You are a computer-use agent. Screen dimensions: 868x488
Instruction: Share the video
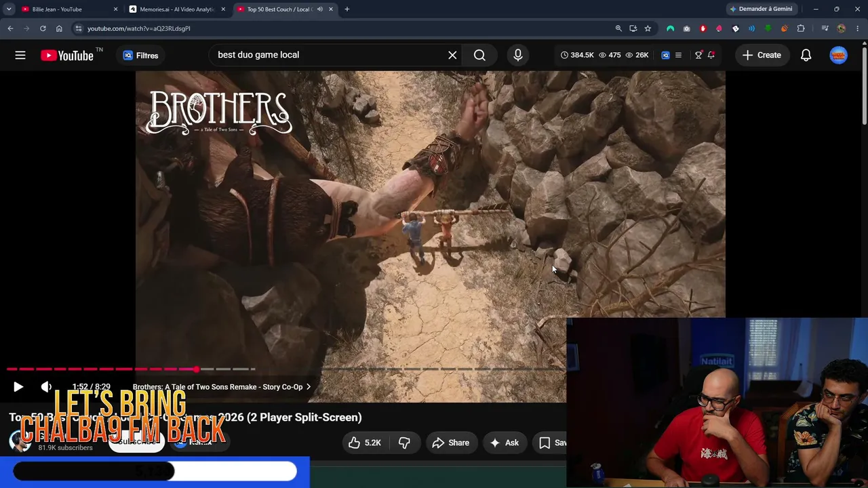click(450, 443)
